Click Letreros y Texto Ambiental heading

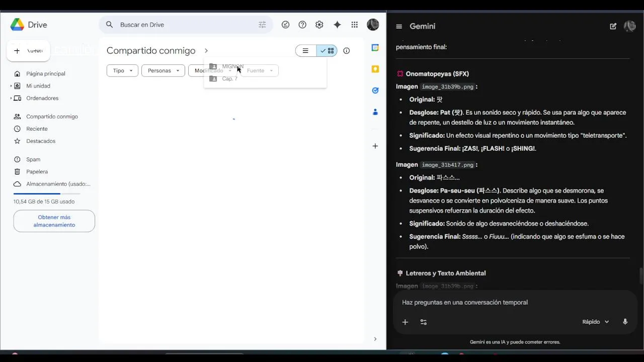tap(446, 274)
